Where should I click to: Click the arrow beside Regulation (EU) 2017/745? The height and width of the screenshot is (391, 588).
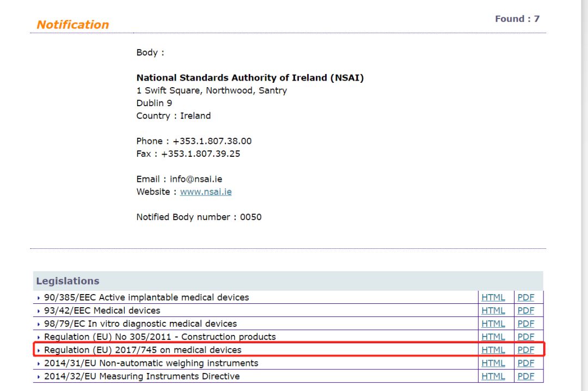39,351
